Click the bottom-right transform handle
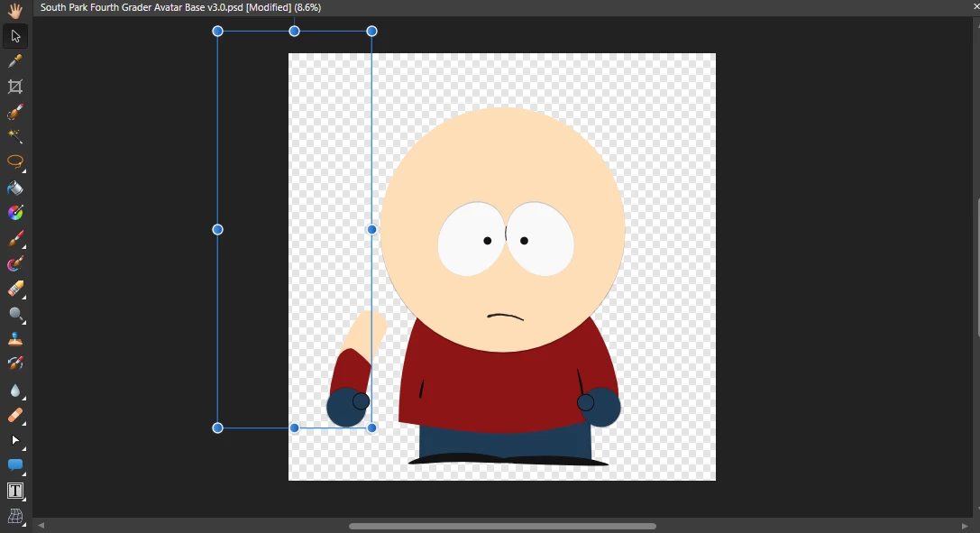 371,428
